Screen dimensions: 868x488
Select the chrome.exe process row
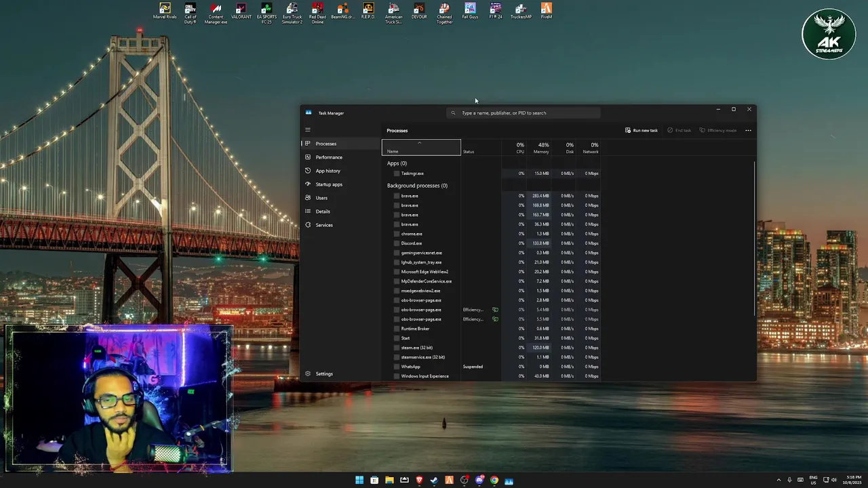click(492, 234)
